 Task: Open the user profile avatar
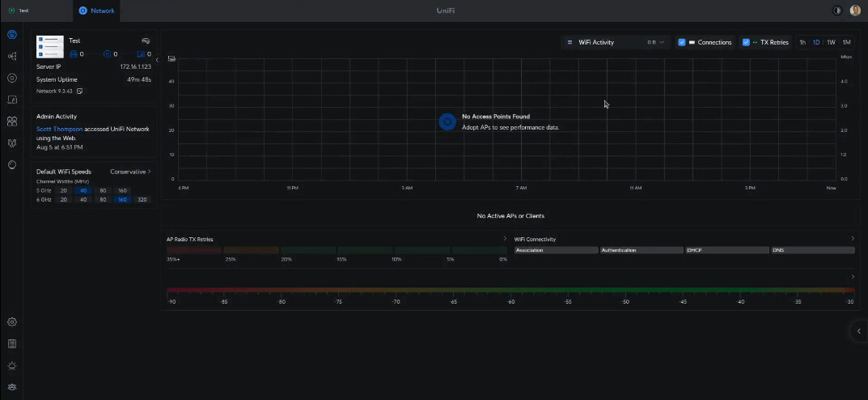[x=855, y=11]
